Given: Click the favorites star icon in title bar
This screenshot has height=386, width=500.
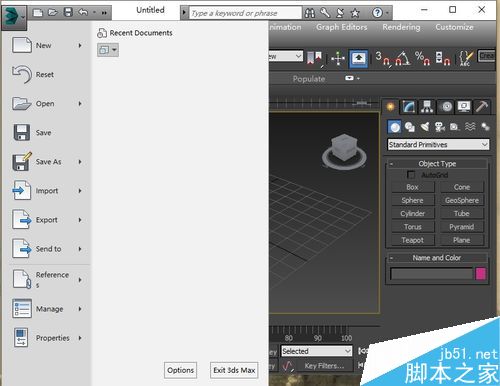Looking at the screenshot, I should click(355, 13).
